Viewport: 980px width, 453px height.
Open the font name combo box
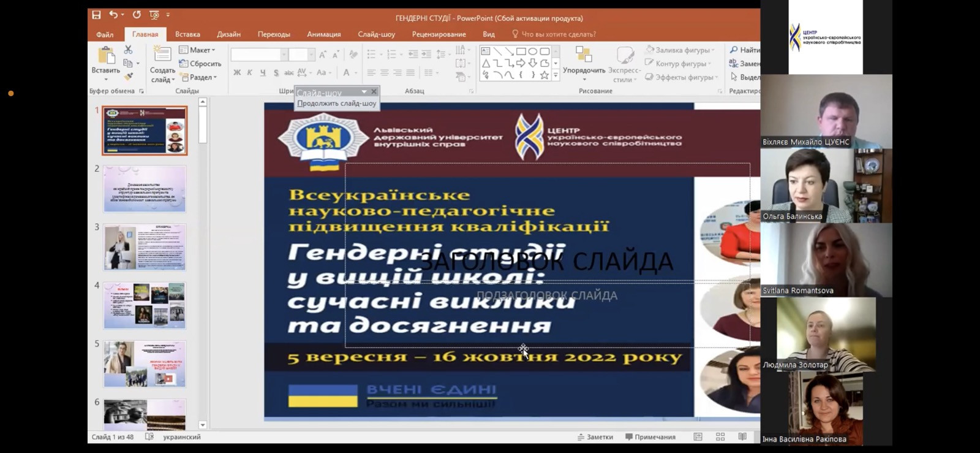tap(259, 55)
